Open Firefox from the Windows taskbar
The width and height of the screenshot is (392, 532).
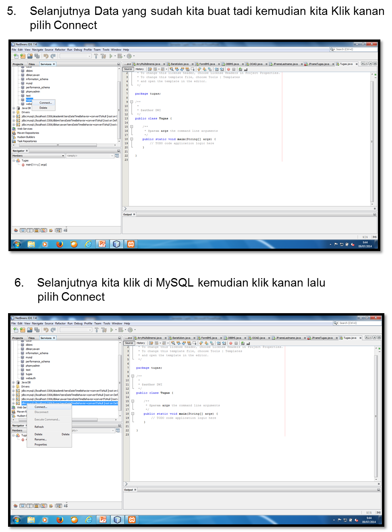[59, 244]
